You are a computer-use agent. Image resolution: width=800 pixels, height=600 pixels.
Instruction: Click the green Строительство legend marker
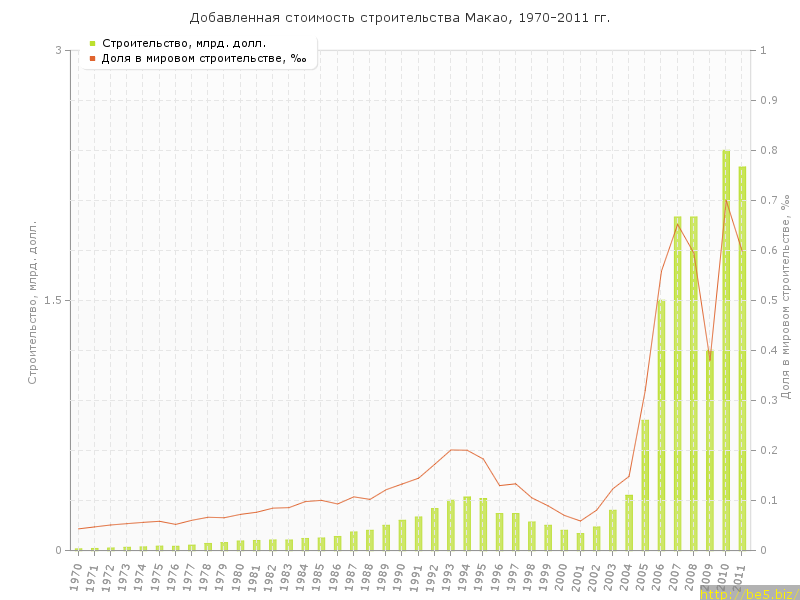(92, 43)
